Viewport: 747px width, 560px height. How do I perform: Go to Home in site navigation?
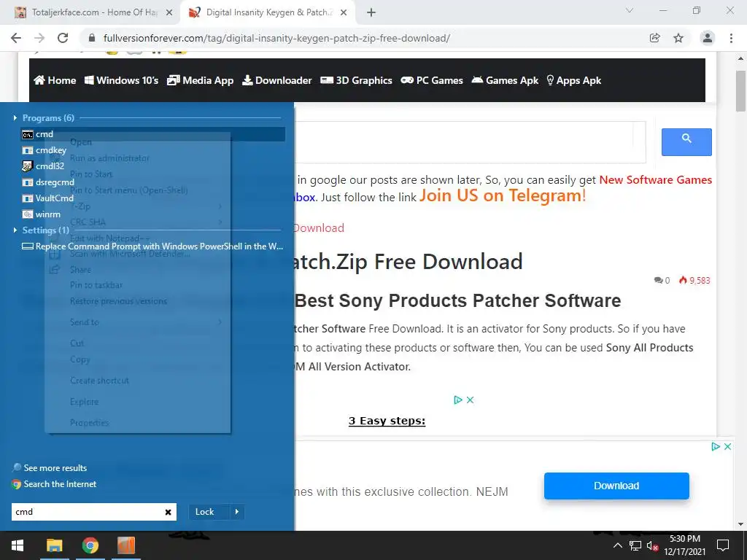(x=55, y=80)
